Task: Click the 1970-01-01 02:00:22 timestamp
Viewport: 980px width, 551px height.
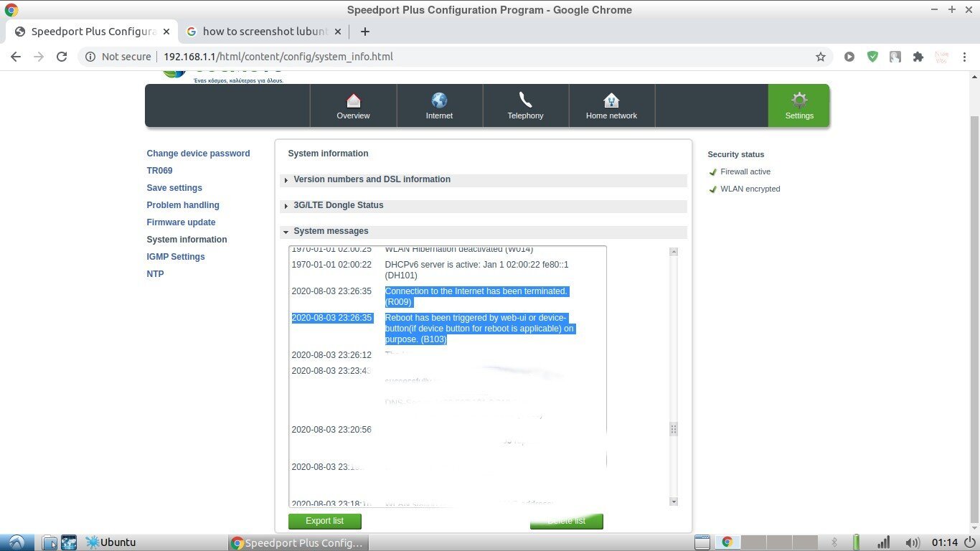Action: [331, 265]
